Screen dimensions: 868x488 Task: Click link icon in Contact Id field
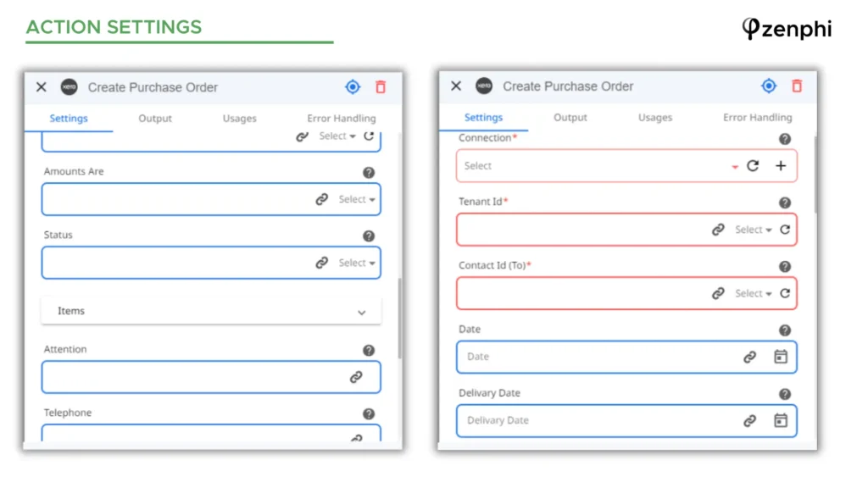pos(718,293)
